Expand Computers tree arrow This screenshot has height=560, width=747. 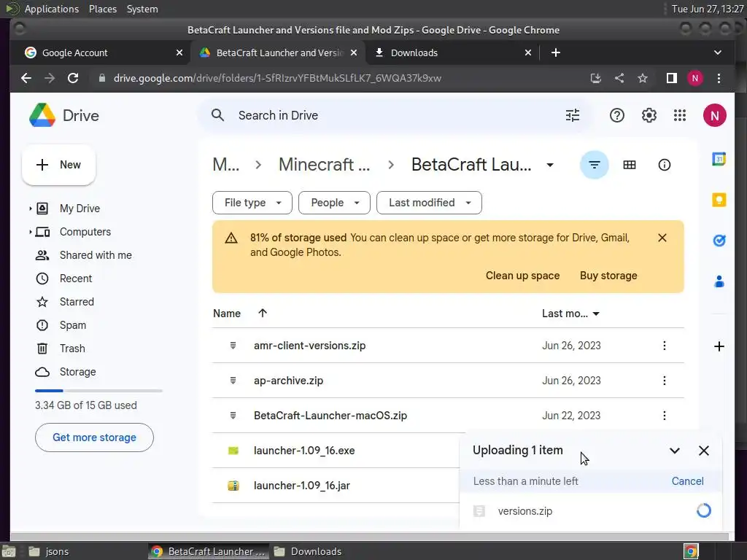[x=31, y=232]
